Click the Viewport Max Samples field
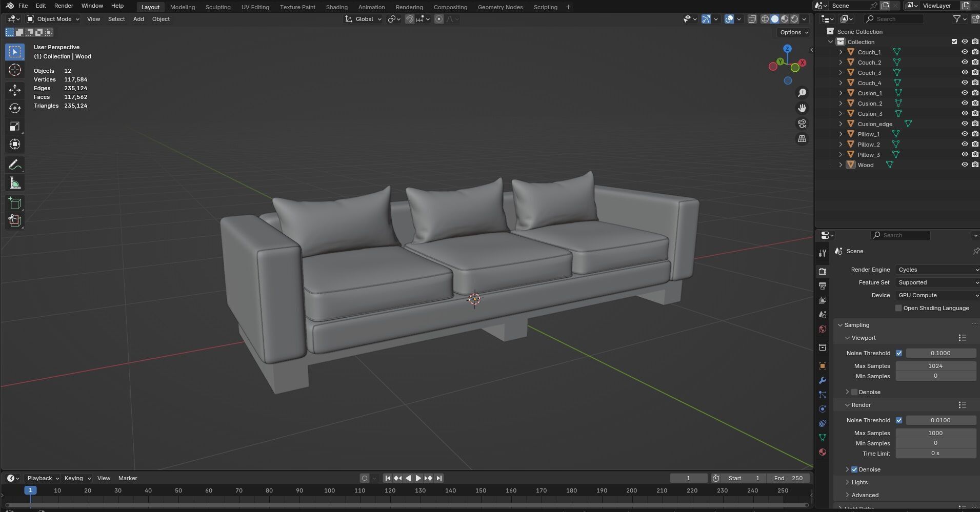 935,366
